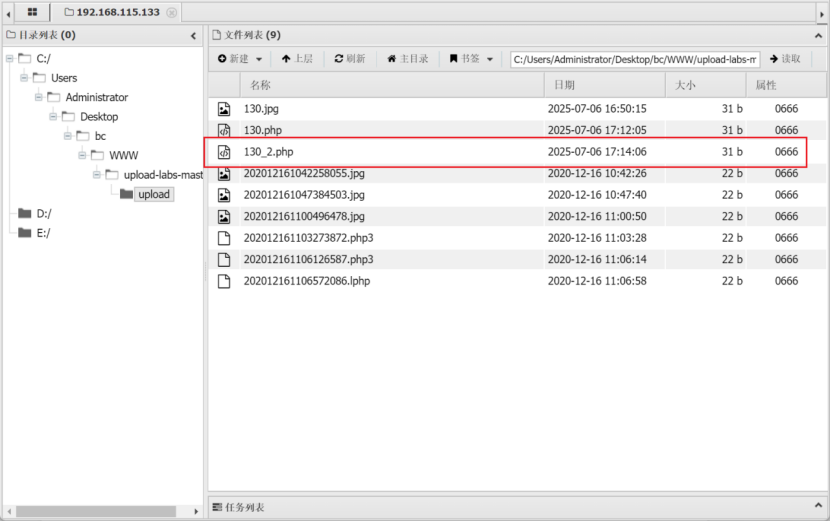
Task: Close the 192.168.115.133 tab
Action: tap(172, 12)
